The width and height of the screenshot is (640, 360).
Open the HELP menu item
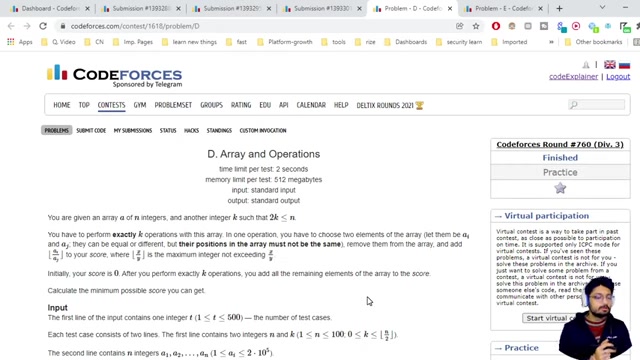click(341, 105)
